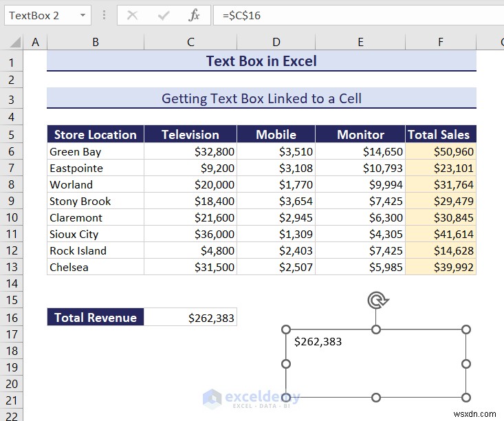Click the Select All corner triangle
Image resolution: width=504 pixels, height=421 pixels.
tap(15, 42)
